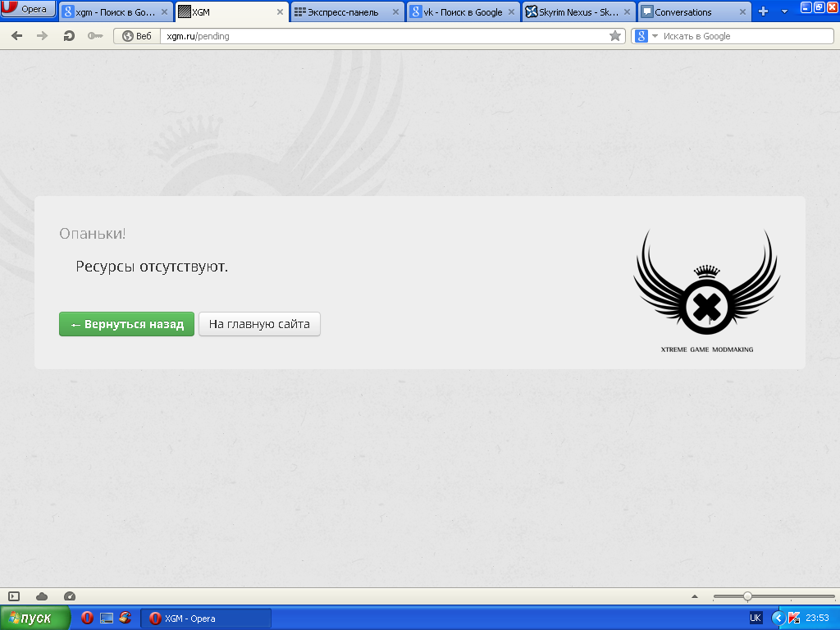The height and width of the screenshot is (630, 840).
Task: Toggle the Opera panels button in status bar
Action: click(x=14, y=596)
